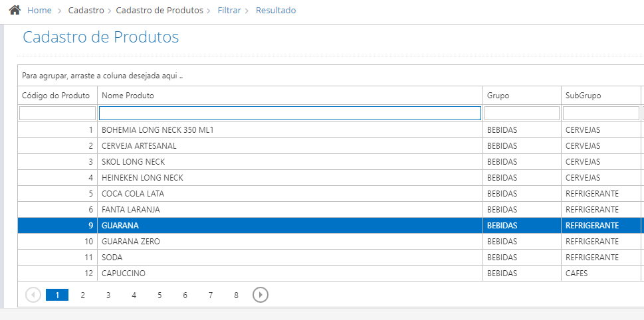Focus the Código do Produto filter field
This screenshot has width=644, height=320.
click(x=58, y=114)
